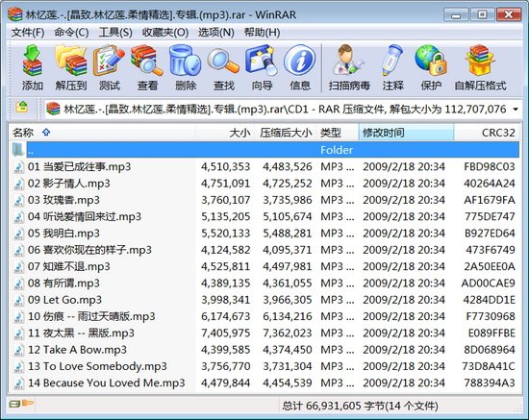
Task: Click CRC32 value 775DE747
Action: (490, 217)
